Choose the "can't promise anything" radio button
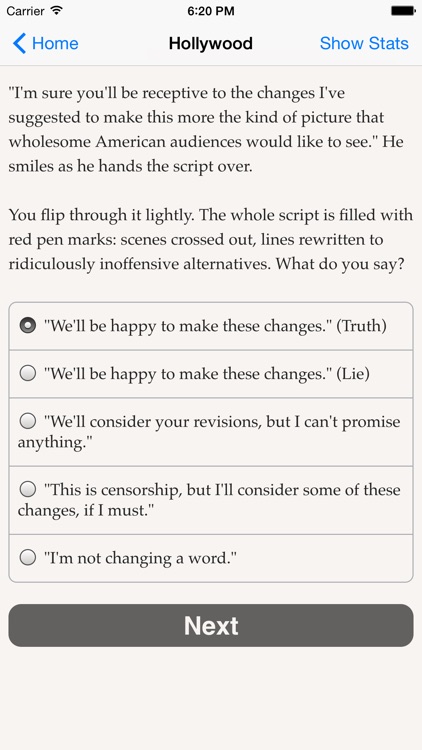 click(x=28, y=421)
